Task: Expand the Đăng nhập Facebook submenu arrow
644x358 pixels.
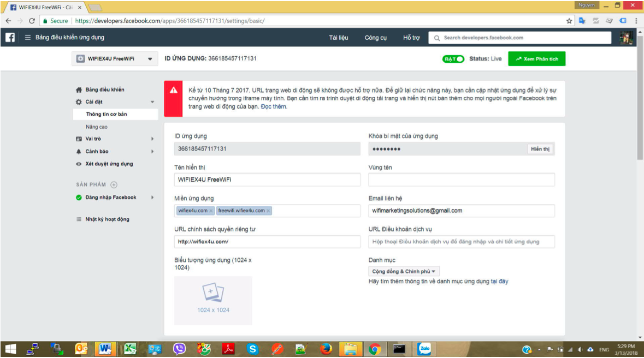Action: click(152, 198)
